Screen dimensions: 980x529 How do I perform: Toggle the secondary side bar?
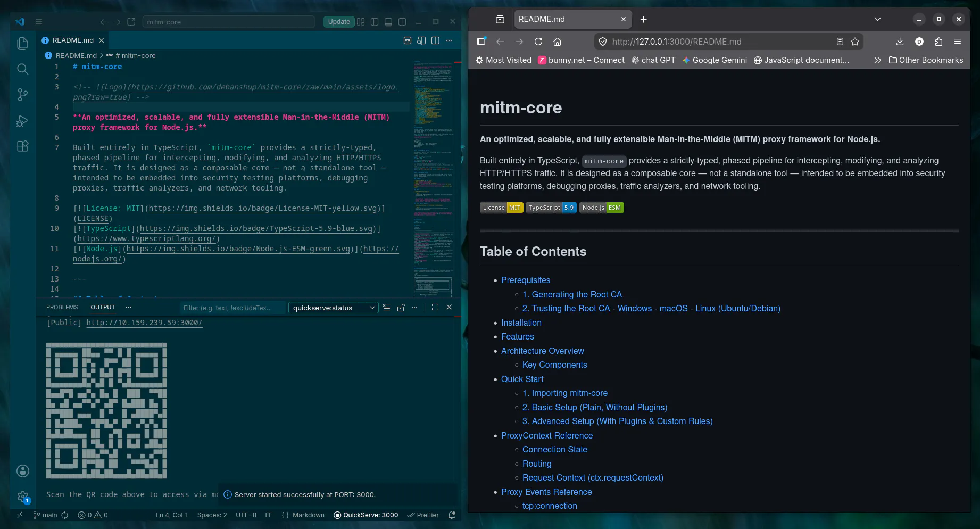tap(402, 22)
